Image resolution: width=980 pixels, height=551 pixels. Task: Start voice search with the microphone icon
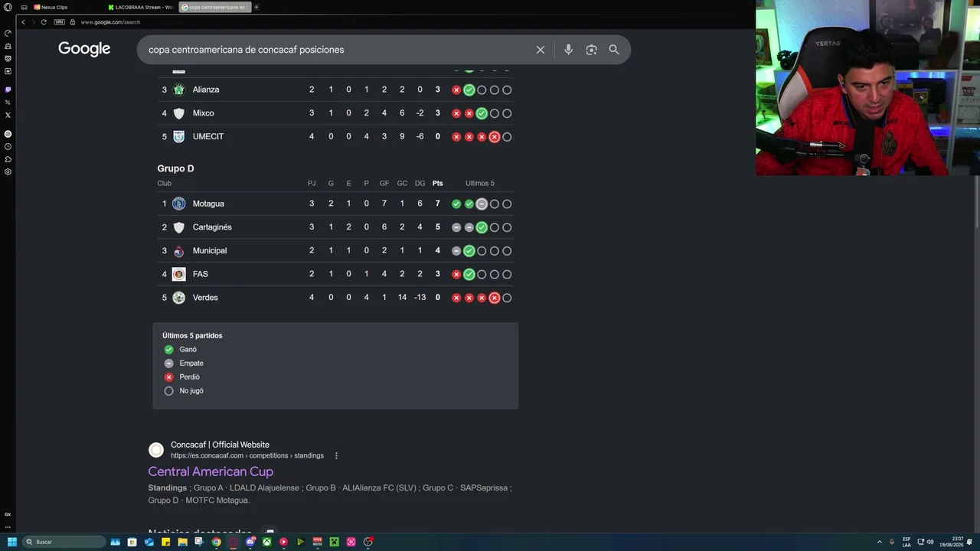(x=568, y=50)
